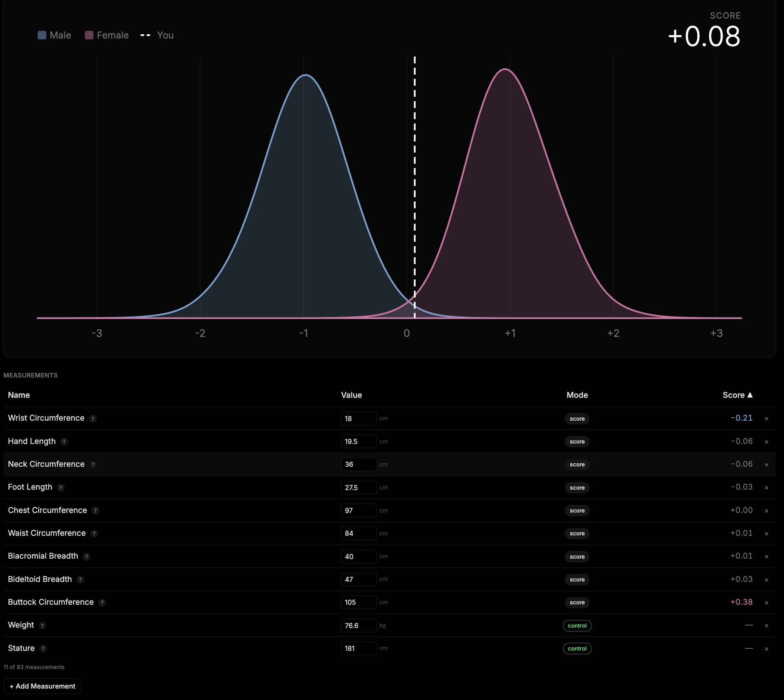Click the '11 of 93 measurements' count text

click(34, 667)
